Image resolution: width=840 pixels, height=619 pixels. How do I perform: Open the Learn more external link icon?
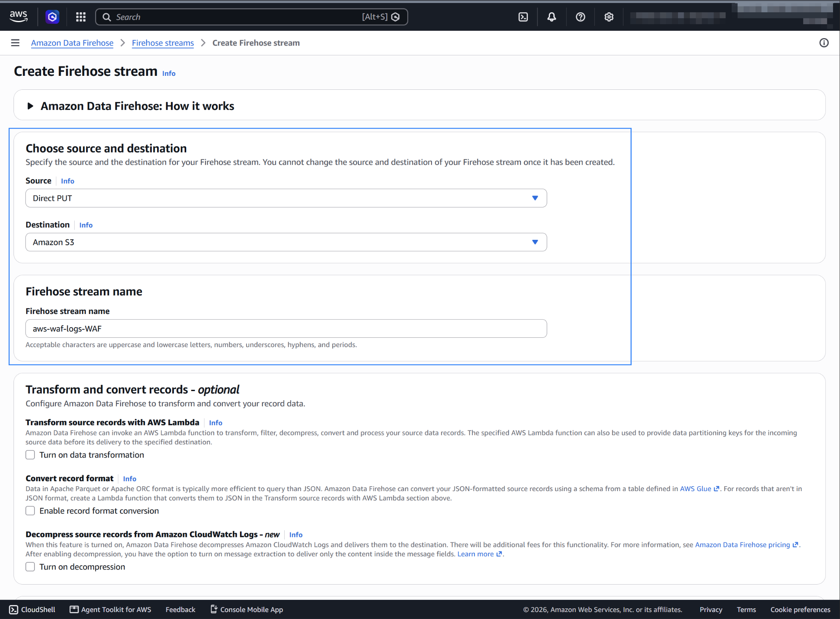pos(499,554)
